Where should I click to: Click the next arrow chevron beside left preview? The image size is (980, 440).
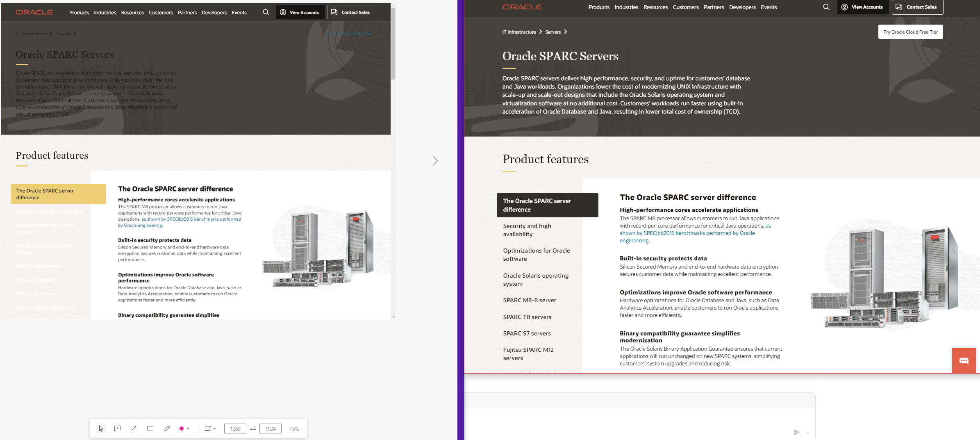435,161
